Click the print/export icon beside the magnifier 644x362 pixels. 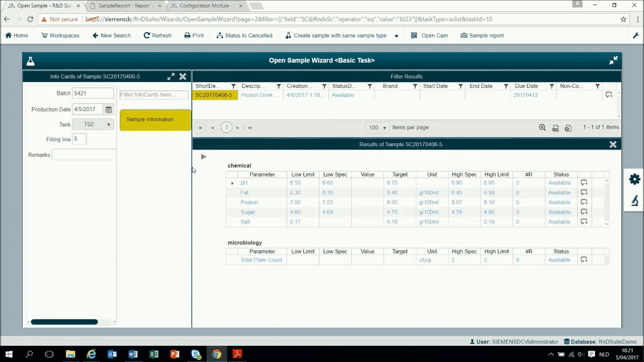pyautogui.click(x=555, y=128)
